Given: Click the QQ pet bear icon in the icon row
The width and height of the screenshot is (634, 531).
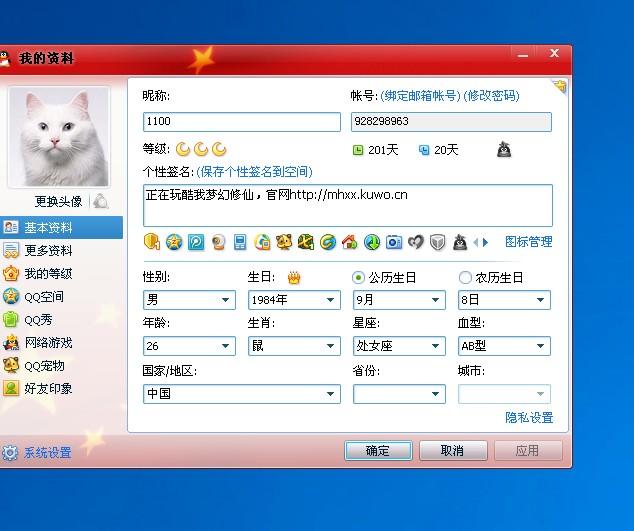Looking at the screenshot, I should point(284,242).
